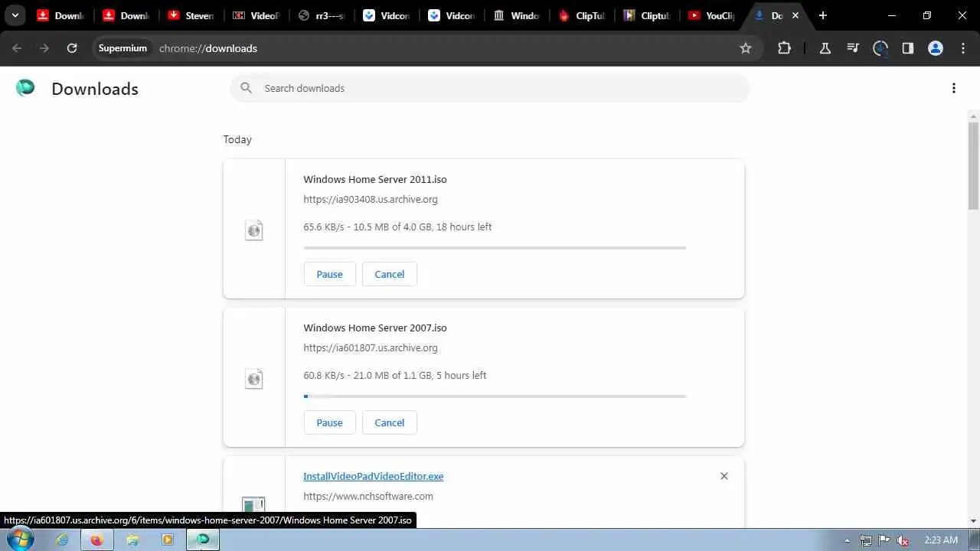Click the ia601807.us.archive.org URL text

371,347
